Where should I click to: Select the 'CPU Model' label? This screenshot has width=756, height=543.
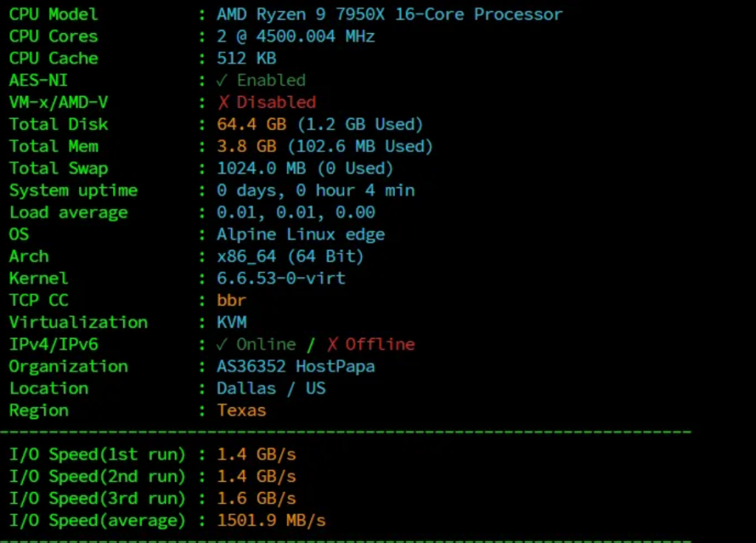pos(53,15)
